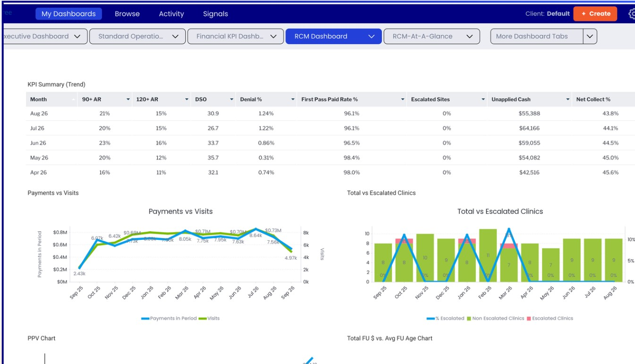Open the 120+ AR column filter arrow

click(x=187, y=100)
